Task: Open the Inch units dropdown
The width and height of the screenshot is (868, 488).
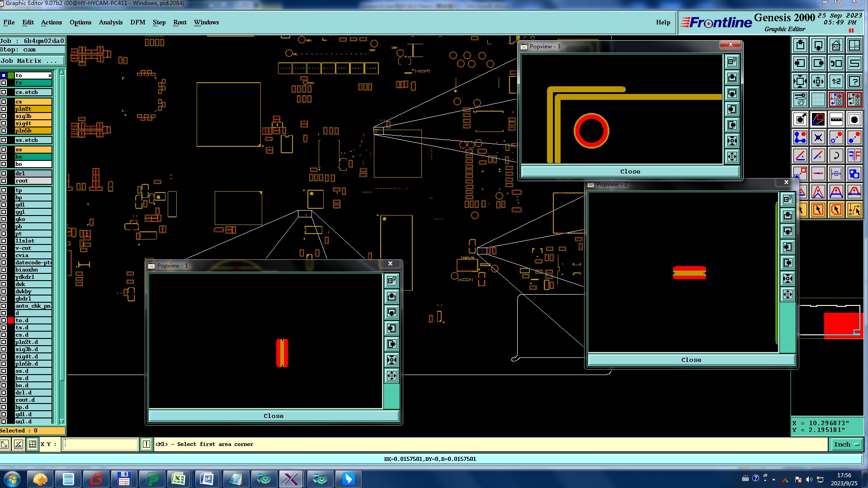Action: 846,444
